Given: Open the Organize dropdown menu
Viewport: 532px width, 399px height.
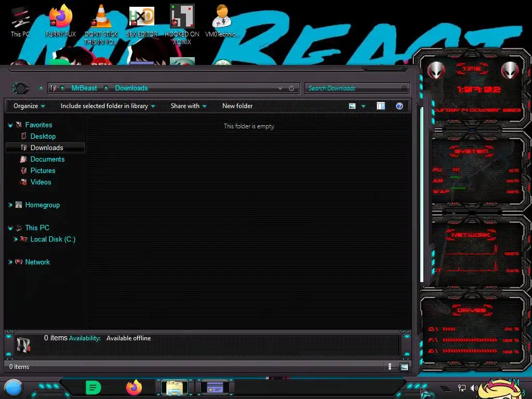Looking at the screenshot, I should coord(29,106).
